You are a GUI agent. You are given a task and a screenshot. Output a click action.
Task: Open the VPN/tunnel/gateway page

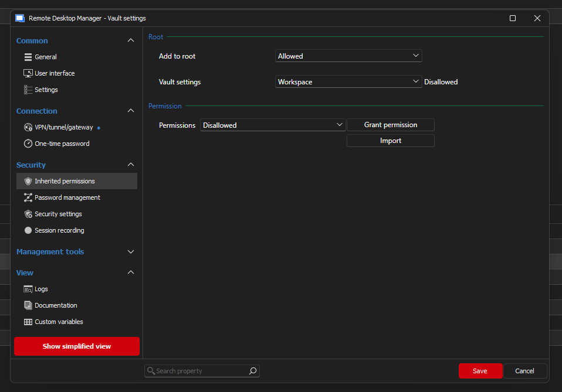point(77,128)
